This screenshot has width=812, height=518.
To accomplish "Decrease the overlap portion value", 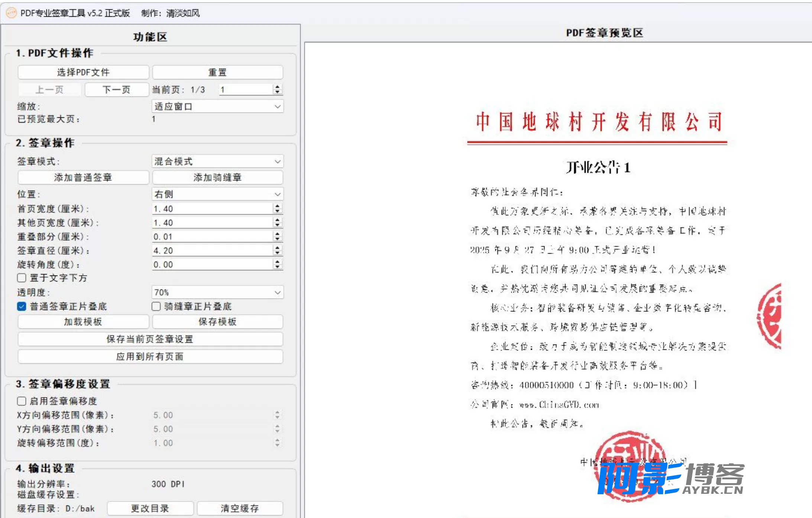I will (277, 239).
